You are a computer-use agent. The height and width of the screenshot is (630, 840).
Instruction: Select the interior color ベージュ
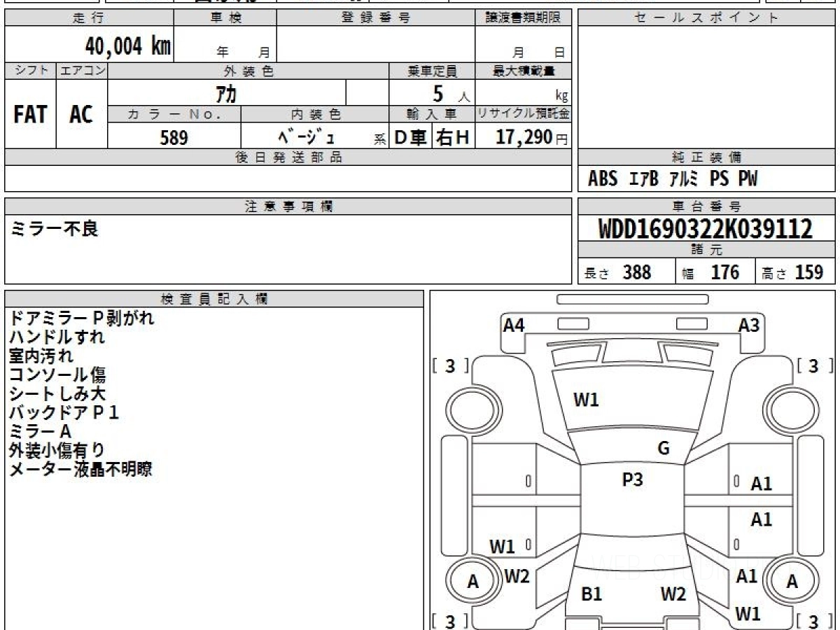point(306,136)
